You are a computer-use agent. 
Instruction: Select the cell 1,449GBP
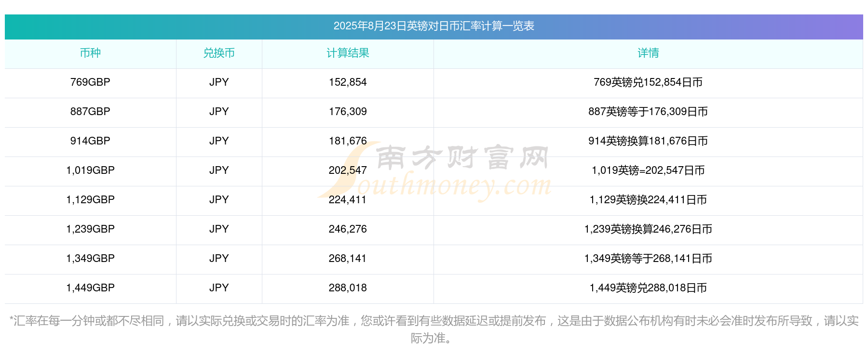click(x=90, y=288)
